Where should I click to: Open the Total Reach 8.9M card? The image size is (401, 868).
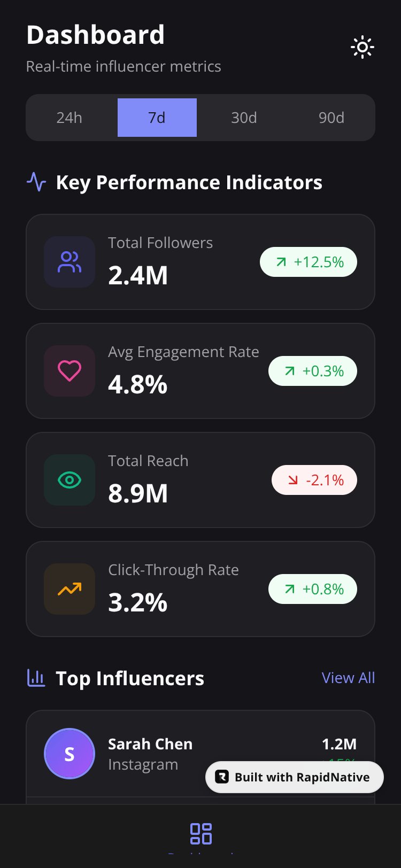click(x=200, y=480)
